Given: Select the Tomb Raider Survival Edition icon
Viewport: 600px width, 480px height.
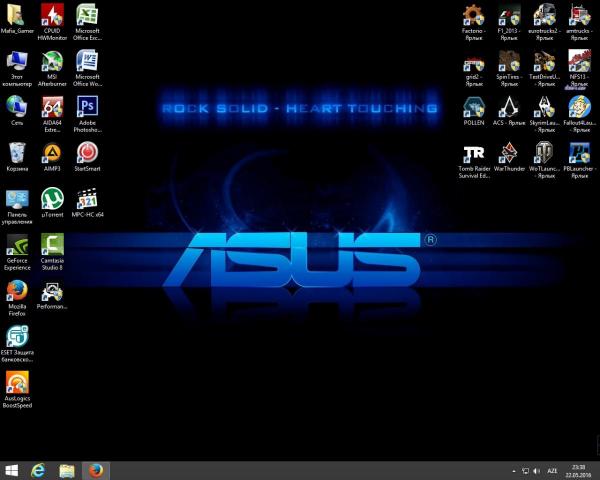Looking at the screenshot, I should pos(474,152).
